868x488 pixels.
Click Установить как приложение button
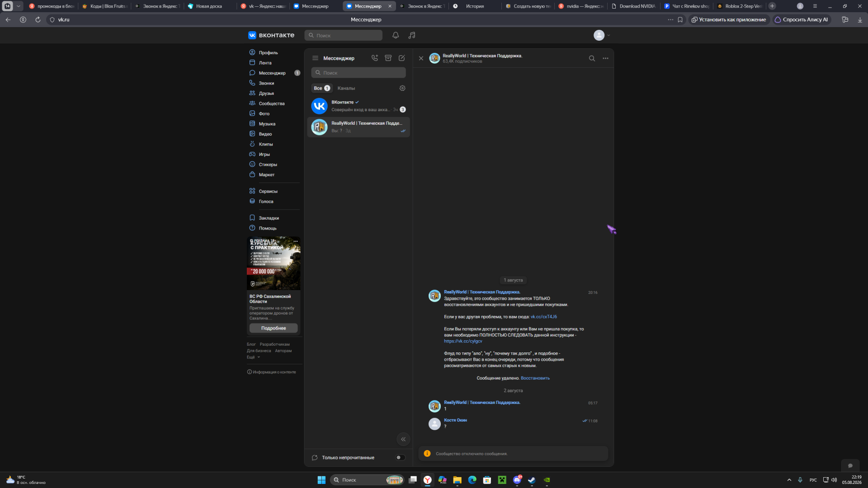coord(728,20)
